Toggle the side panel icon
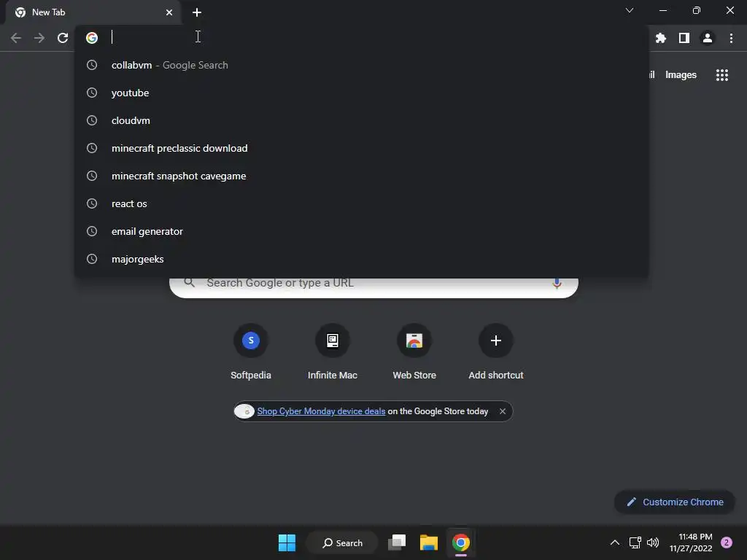The height and width of the screenshot is (560, 747). pyautogui.click(x=684, y=38)
